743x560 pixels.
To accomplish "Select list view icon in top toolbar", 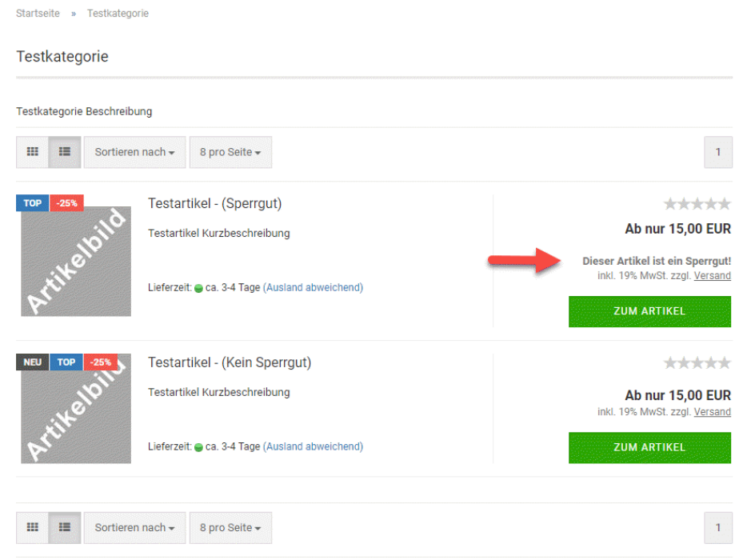I will coord(65,152).
